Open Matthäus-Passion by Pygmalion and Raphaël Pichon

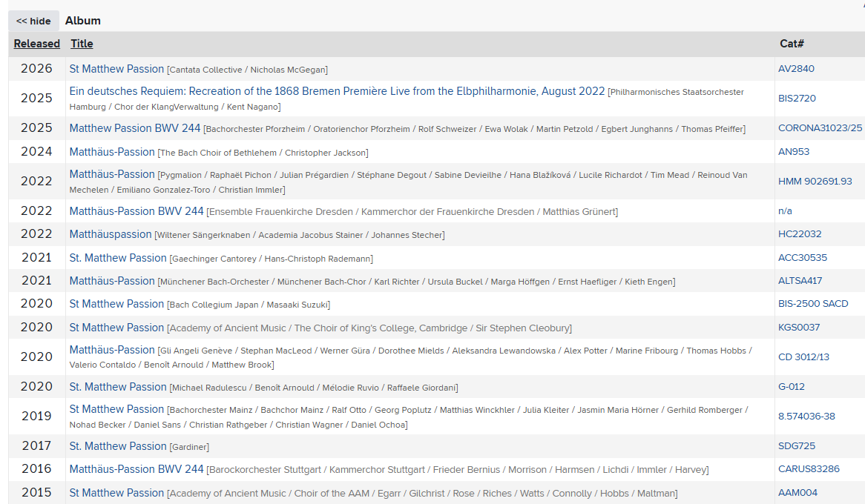pyautogui.click(x=112, y=174)
